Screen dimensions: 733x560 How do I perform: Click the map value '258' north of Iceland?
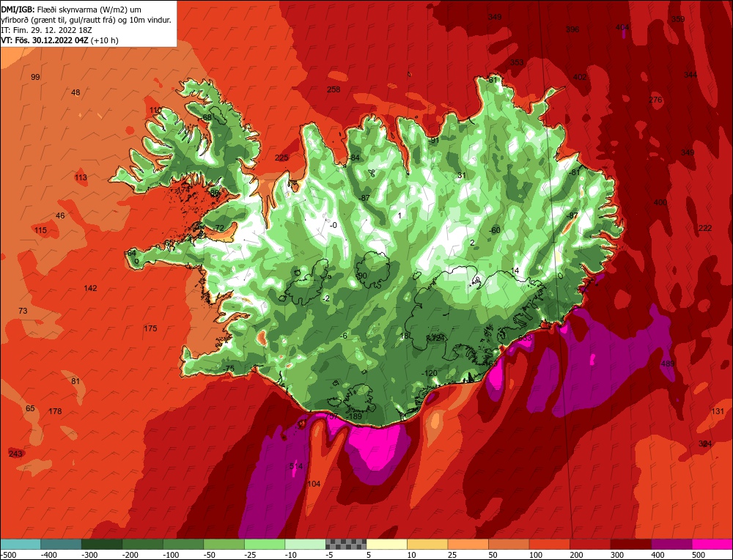pyautogui.click(x=334, y=89)
